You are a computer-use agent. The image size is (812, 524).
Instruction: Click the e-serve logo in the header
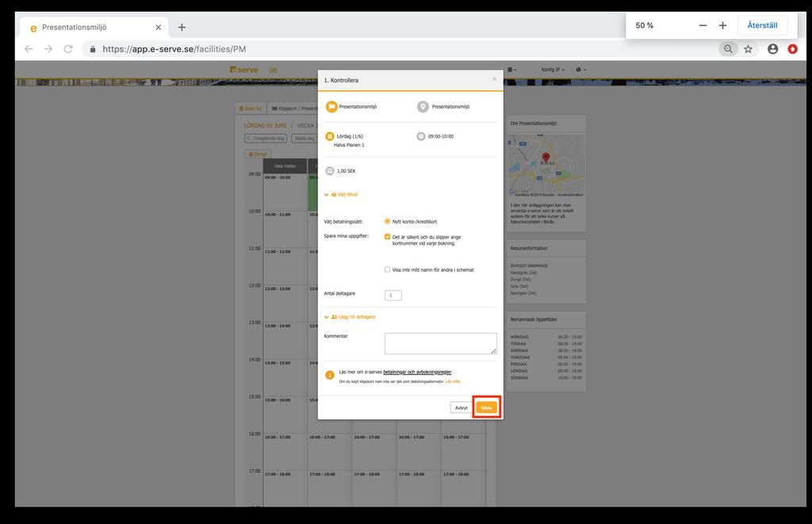pyautogui.click(x=244, y=70)
